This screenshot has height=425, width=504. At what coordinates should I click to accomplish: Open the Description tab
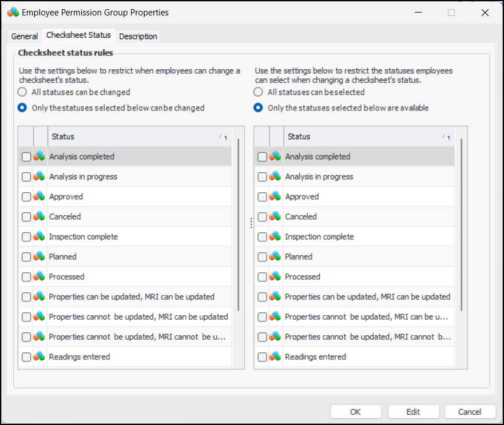tap(138, 36)
